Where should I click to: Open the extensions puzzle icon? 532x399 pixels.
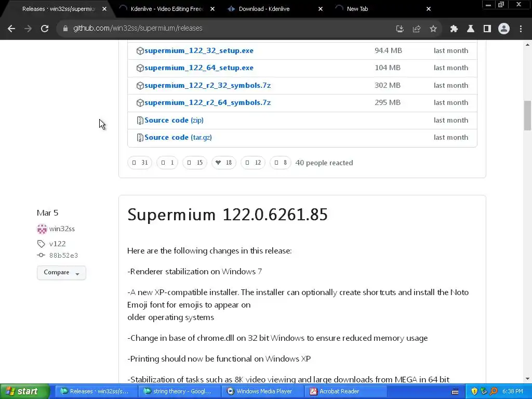point(454,29)
